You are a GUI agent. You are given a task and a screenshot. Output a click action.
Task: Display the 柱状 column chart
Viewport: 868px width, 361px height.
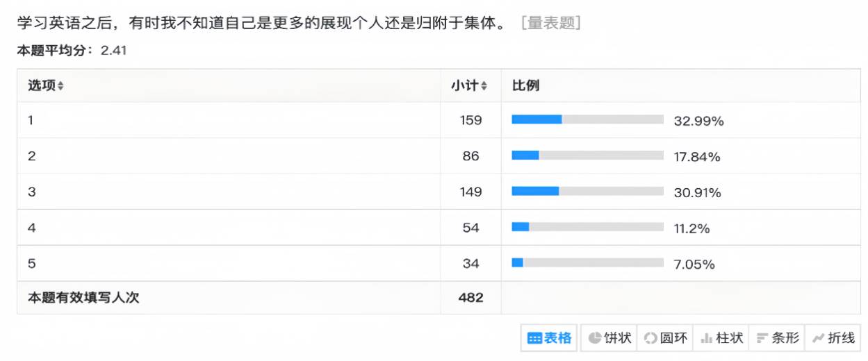click(x=721, y=338)
